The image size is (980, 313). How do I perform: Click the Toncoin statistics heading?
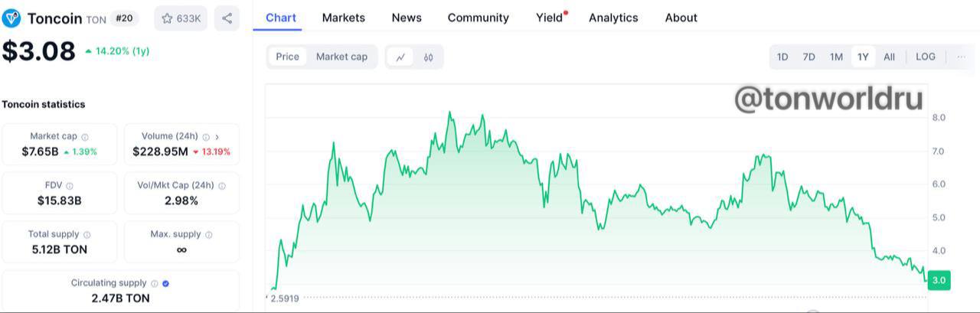click(x=44, y=104)
